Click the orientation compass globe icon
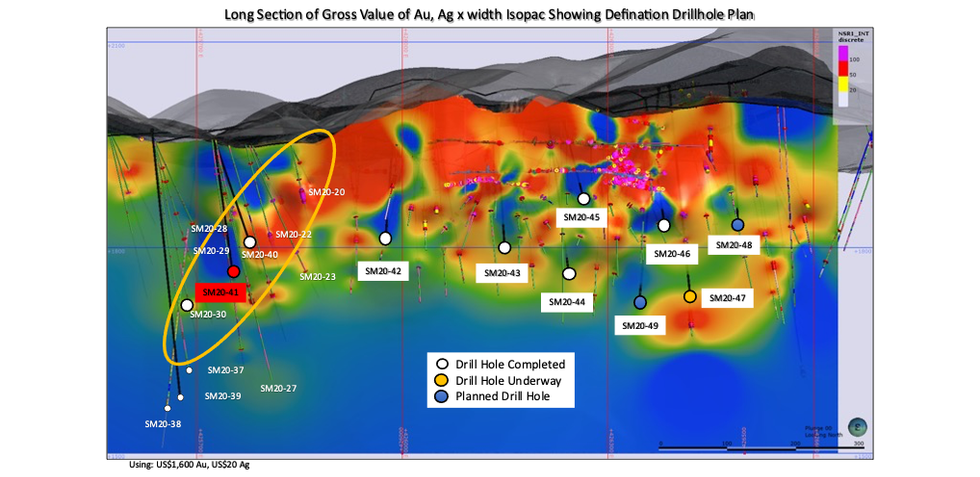This screenshot has width=980, height=477. tap(857, 426)
